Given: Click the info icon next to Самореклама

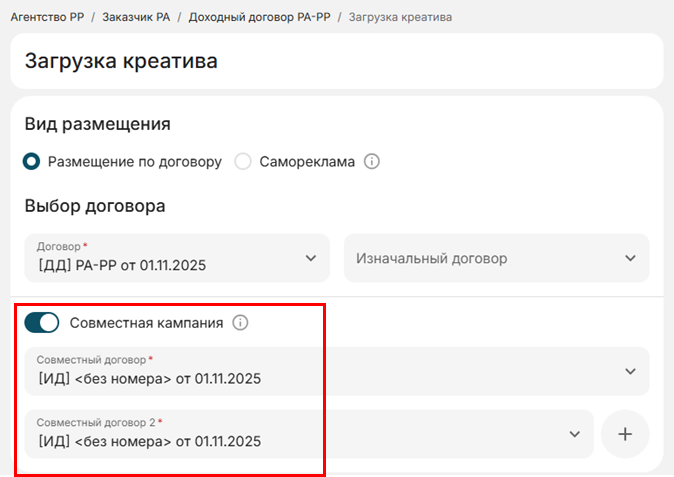Looking at the screenshot, I should point(372,161).
